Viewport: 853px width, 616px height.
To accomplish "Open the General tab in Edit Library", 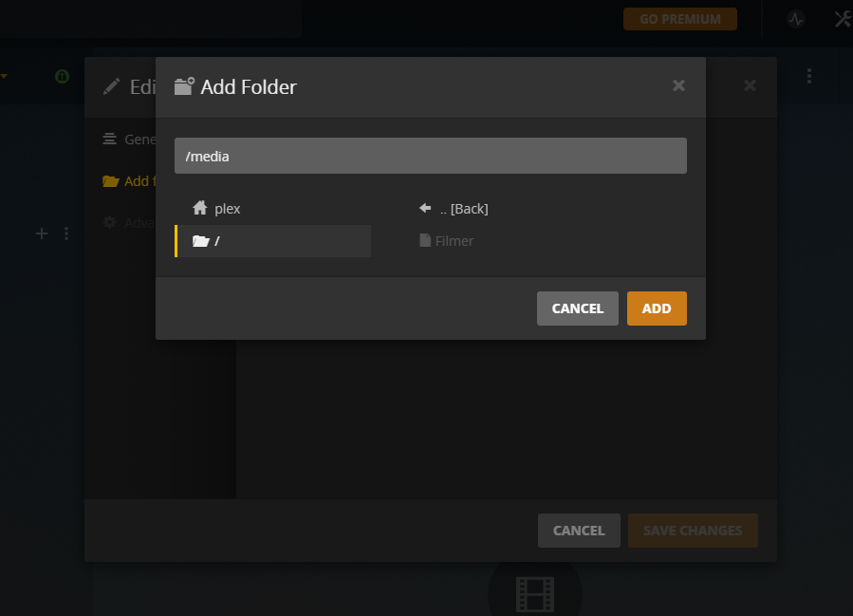I will pyautogui.click(x=129, y=140).
